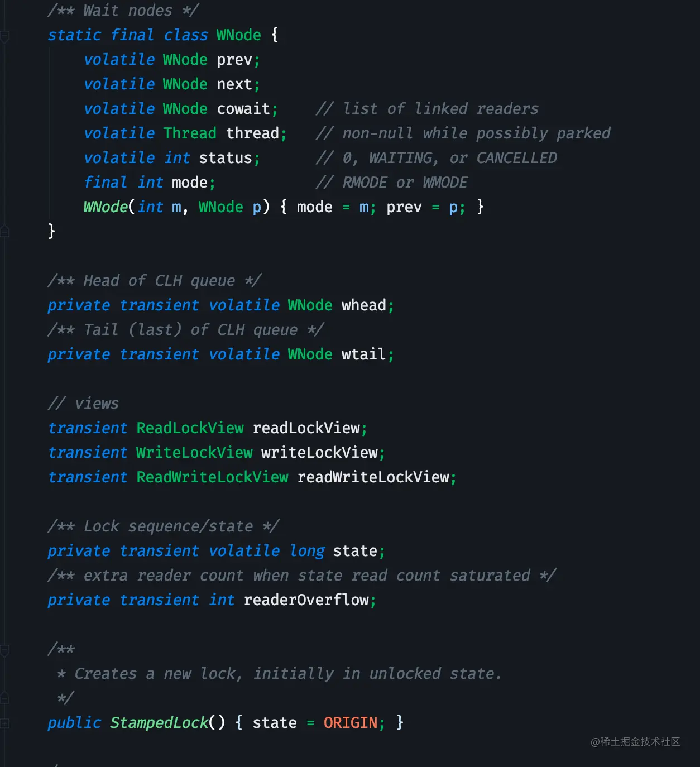Screen dimensions: 700x767
Task: Click the ORIGIN constant reference
Action: (350, 723)
